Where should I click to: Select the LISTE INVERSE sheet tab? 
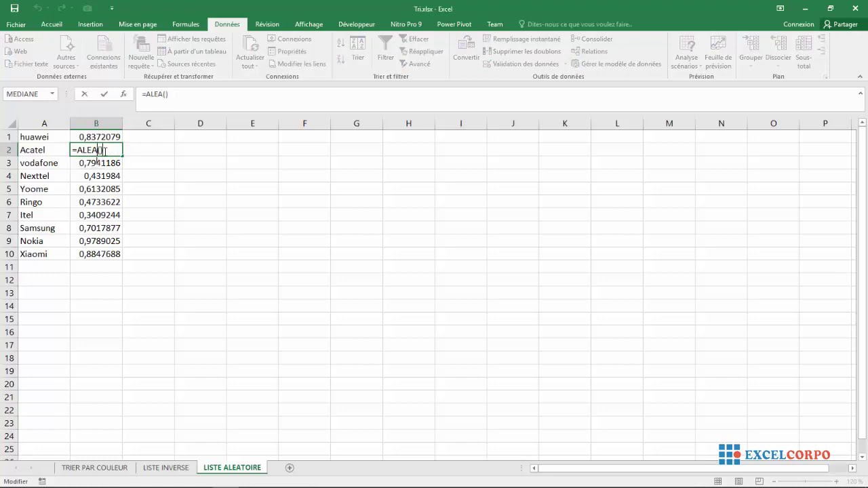coord(165,467)
